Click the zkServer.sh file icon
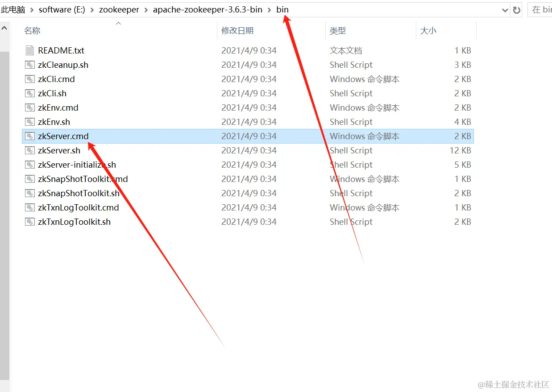 pyautogui.click(x=30, y=150)
